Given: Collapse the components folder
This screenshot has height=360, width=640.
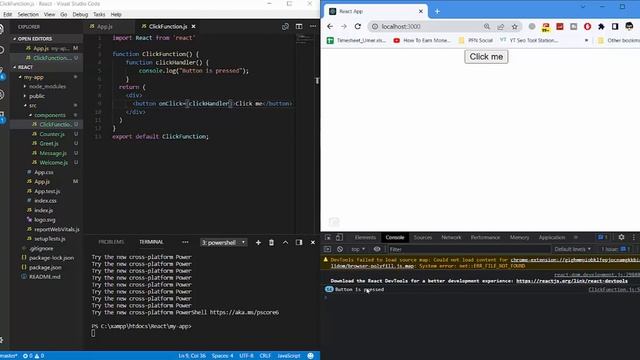Looking at the screenshot, I should [x=49, y=115].
